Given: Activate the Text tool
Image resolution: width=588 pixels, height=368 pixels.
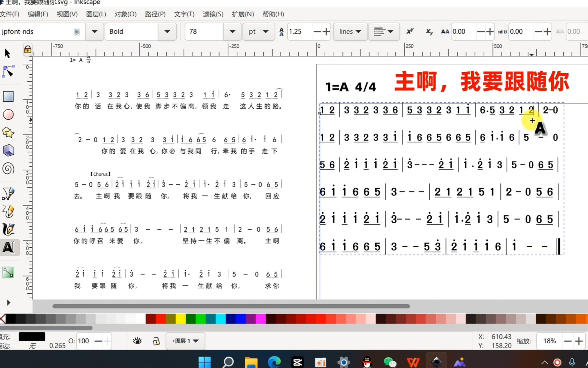Looking at the screenshot, I should click(x=8, y=247).
